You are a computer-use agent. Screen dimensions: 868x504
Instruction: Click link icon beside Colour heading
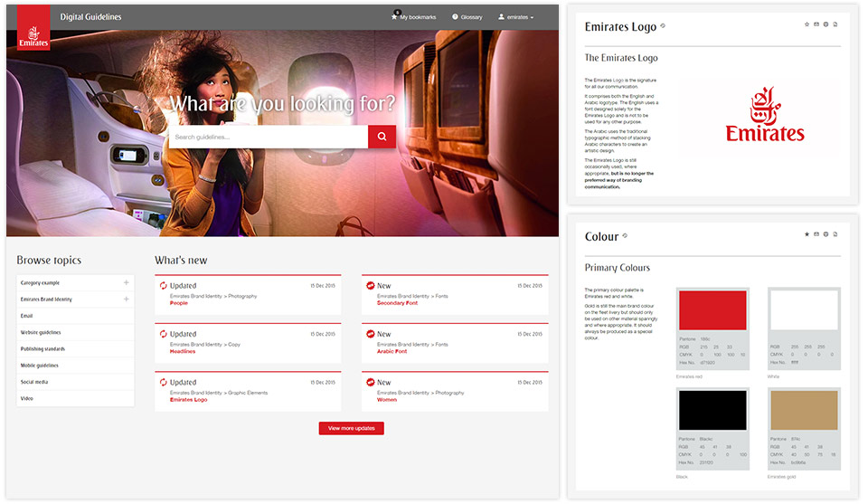(x=625, y=235)
